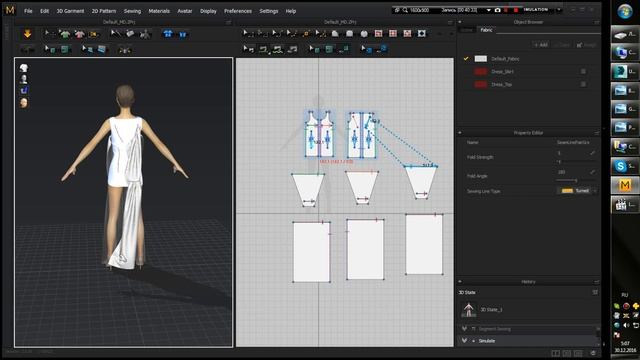The image size is (640, 360).
Task: Click the Dress_Top red swatch
Action: click(x=480, y=84)
